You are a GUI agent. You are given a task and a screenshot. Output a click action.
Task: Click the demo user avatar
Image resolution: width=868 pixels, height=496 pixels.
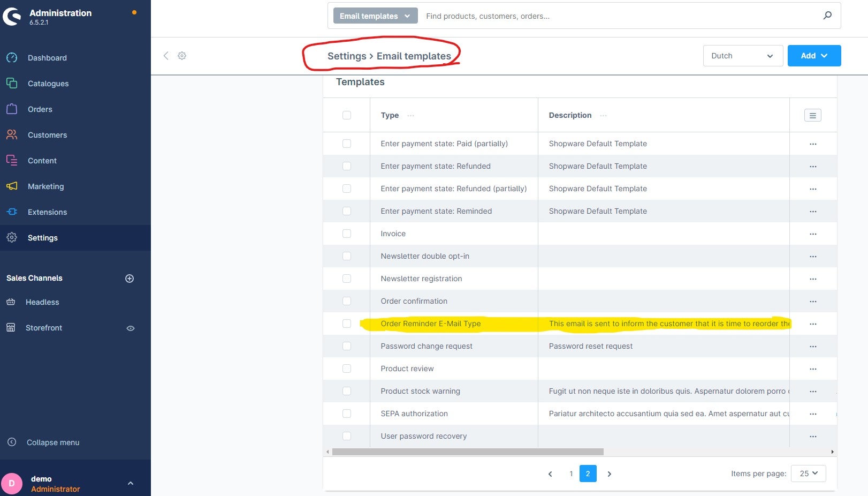click(x=12, y=483)
